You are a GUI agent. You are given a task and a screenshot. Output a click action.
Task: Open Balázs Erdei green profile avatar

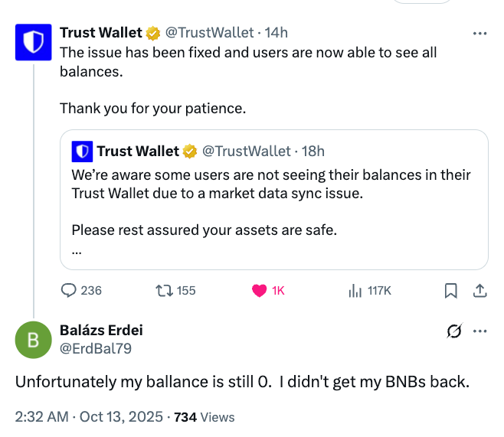tap(34, 341)
